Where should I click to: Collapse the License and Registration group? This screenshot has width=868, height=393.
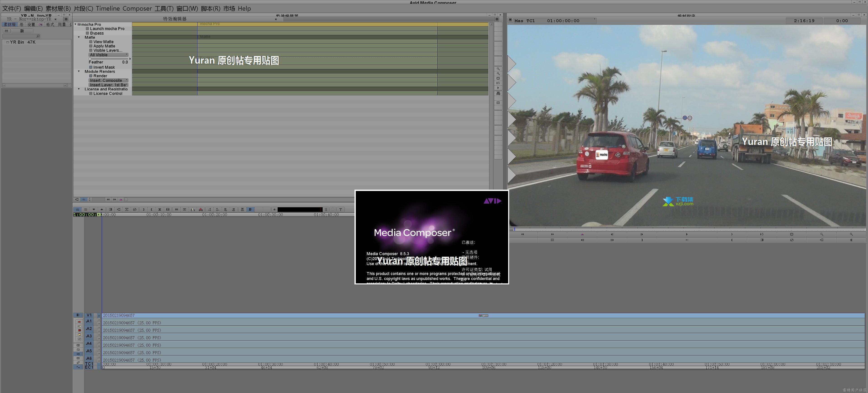click(79, 89)
